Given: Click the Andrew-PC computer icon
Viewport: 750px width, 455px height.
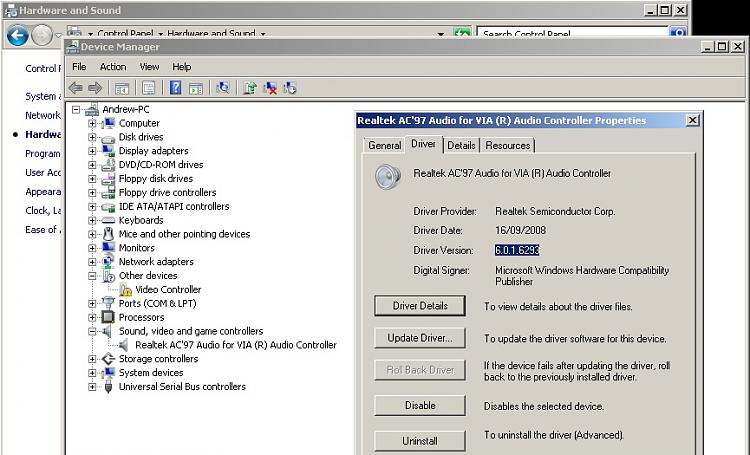Looking at the screenshot, I should pos(92,110).
